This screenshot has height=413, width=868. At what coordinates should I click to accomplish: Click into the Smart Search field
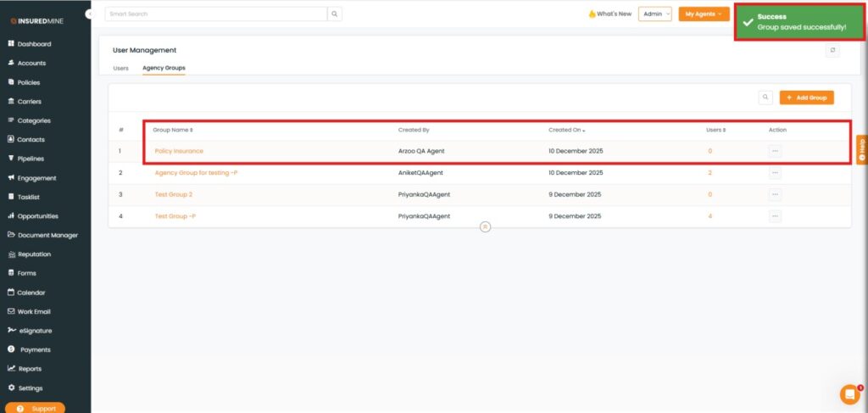click(216, 14)
